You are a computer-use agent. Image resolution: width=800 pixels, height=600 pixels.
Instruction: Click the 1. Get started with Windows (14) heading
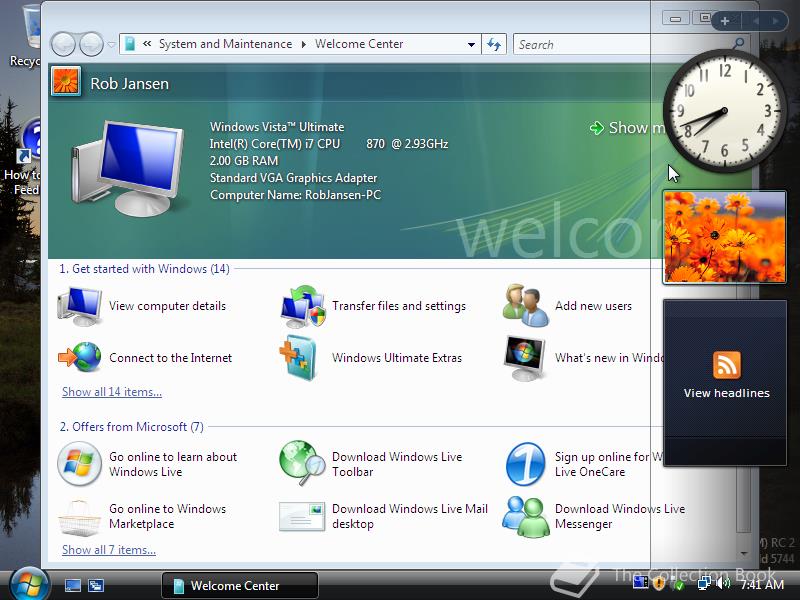tap(144, 269)
